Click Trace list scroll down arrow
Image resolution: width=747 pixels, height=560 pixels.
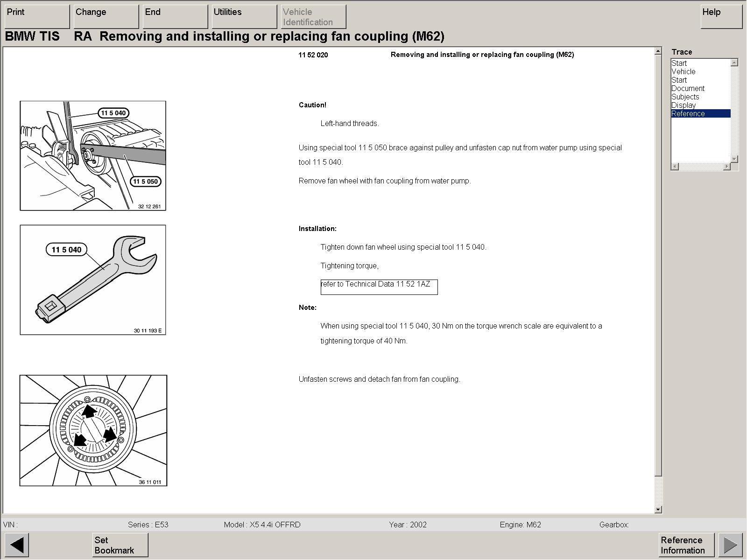pyautogui.click(x=734, y=159)
